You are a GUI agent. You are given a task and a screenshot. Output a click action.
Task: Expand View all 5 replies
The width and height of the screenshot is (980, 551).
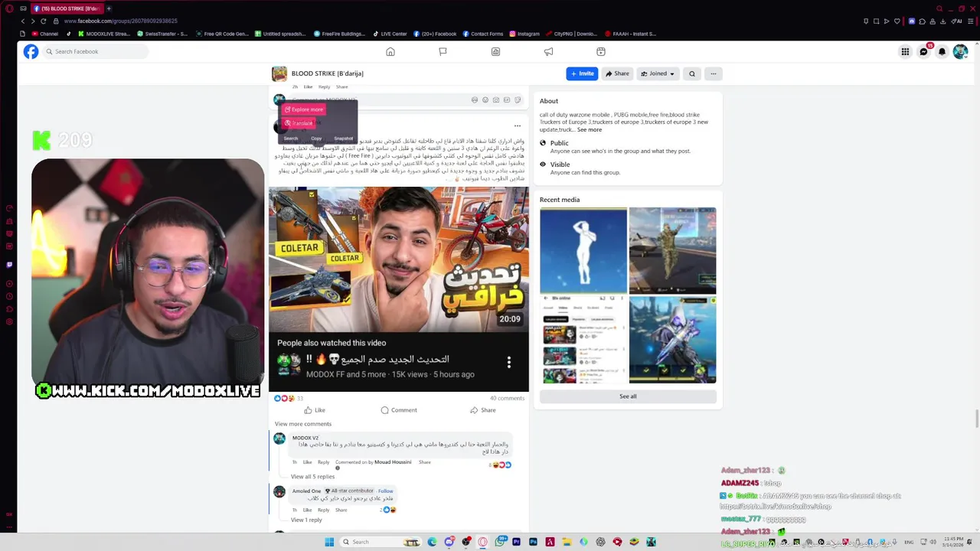point(312,477)
